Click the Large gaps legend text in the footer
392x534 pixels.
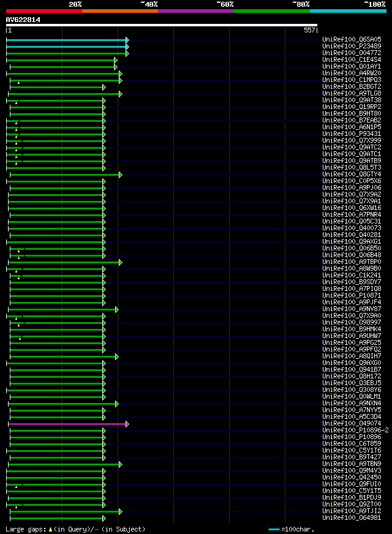point(75,529)
